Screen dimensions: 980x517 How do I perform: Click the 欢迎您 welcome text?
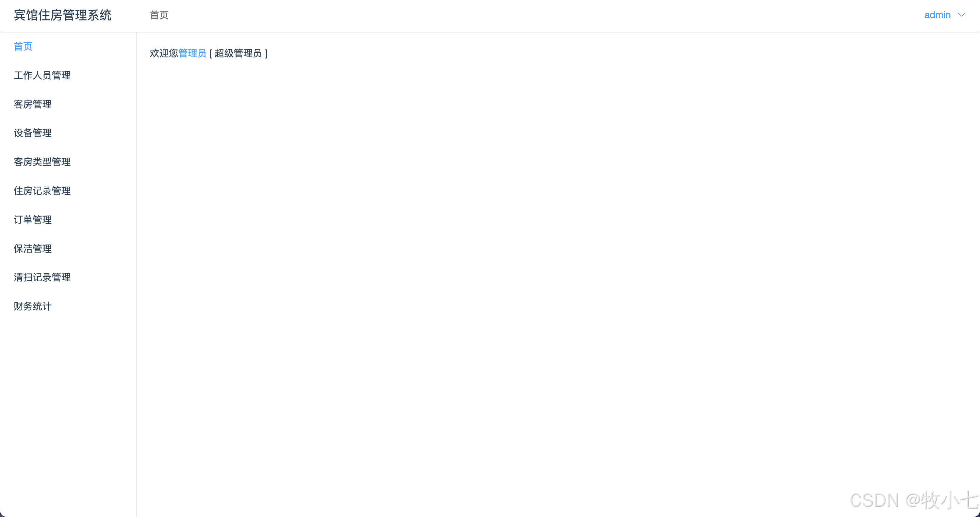[164, 53]
